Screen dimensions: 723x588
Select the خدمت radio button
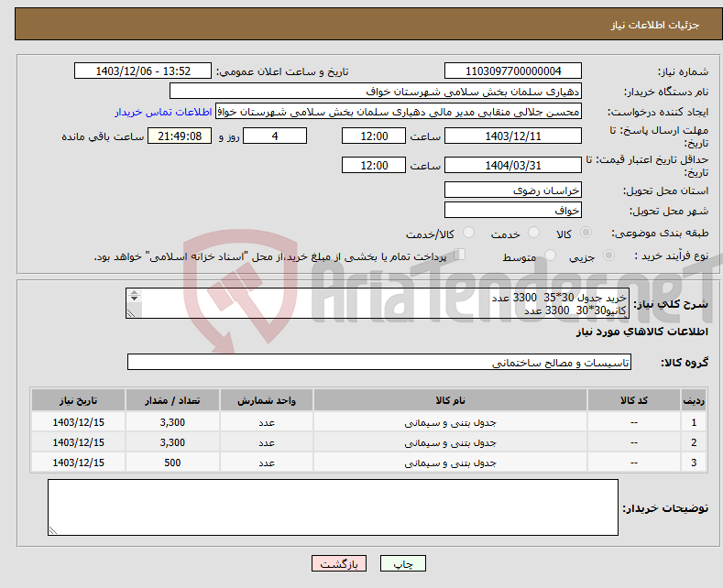533,233
